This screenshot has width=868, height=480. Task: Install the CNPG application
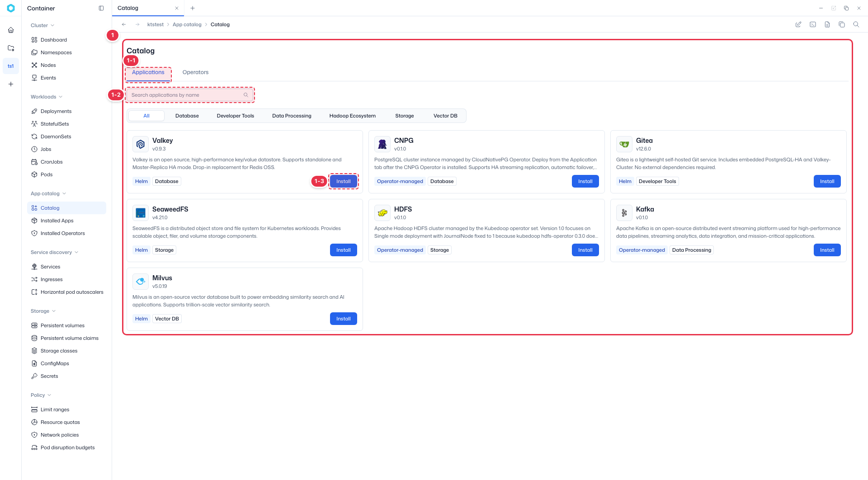585,181
